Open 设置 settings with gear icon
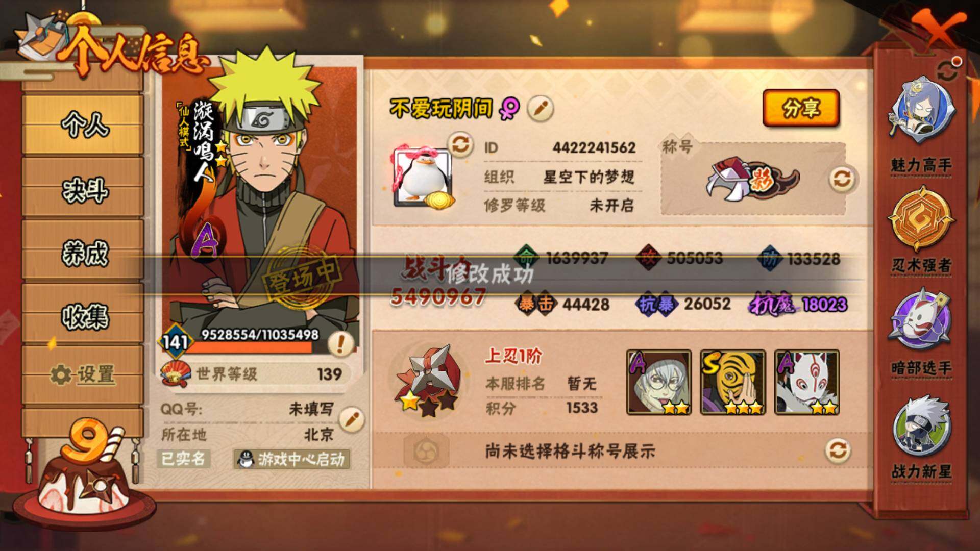The width and height of the screenshot is (980, 551). click(x=83, y=375)
